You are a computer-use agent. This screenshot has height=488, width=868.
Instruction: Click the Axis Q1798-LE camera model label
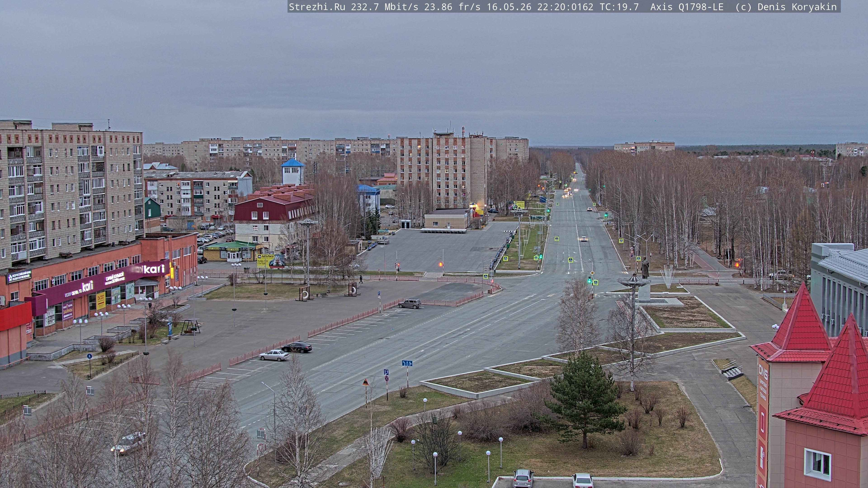tap(687, 7)
